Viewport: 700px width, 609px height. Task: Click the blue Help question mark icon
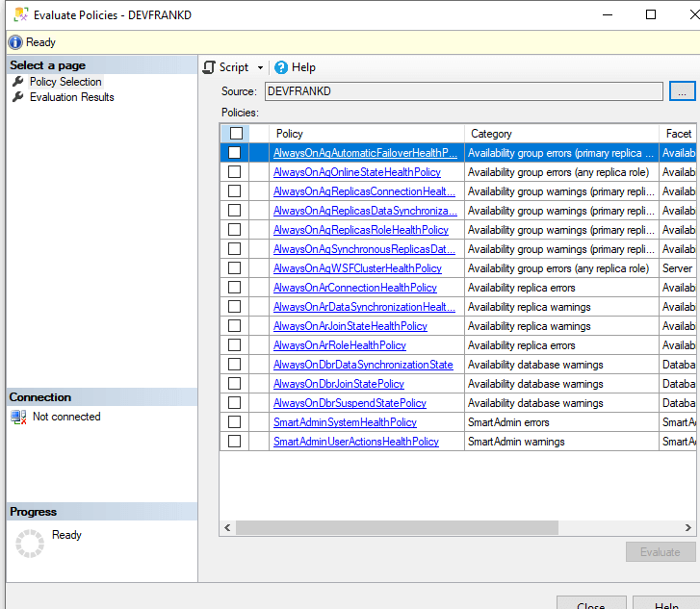pos(281,67)
